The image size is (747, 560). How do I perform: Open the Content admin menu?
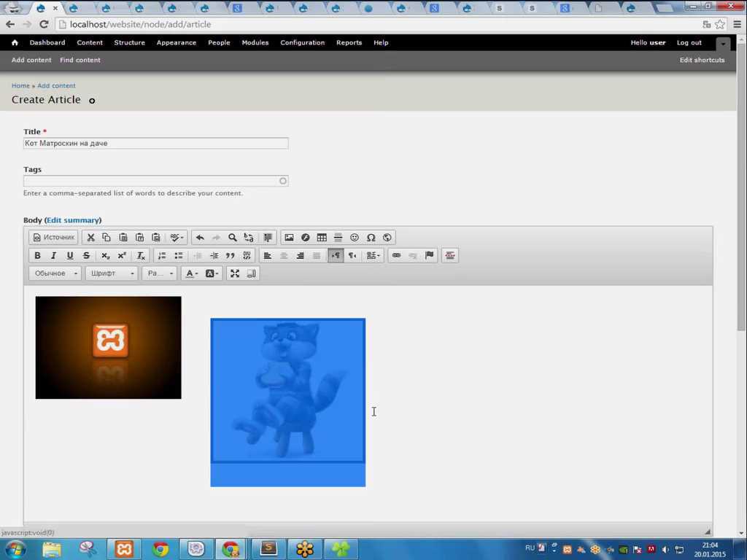[x=90, y=42]
